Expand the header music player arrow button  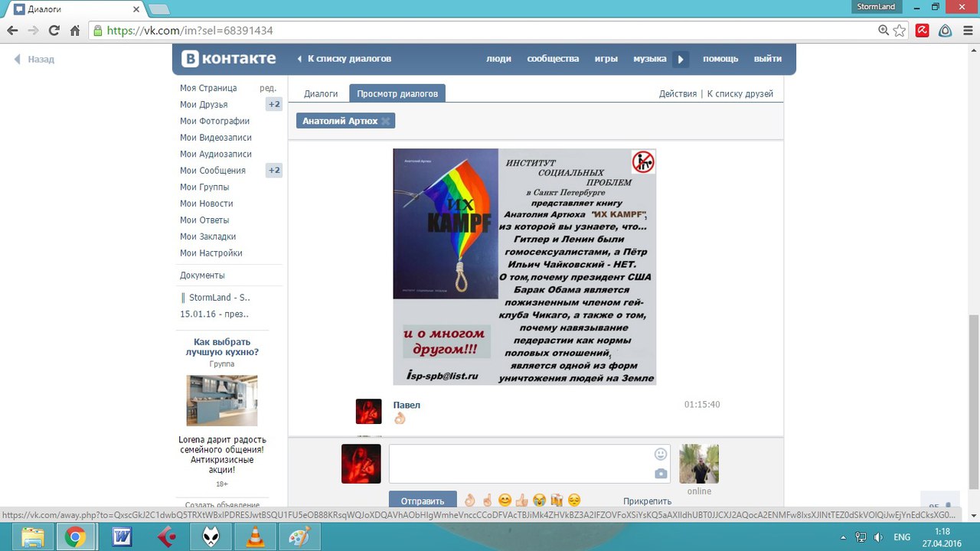click(681, 60)
